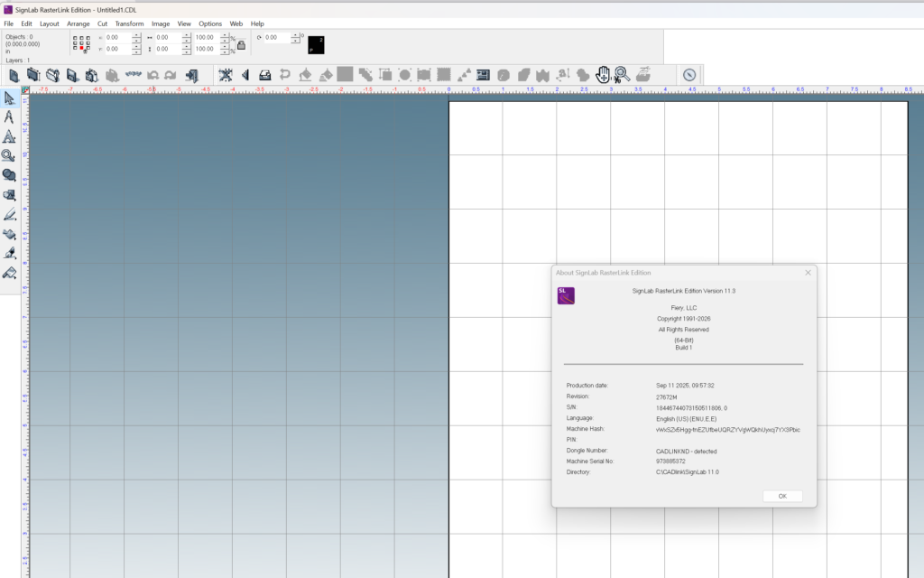Click the 'CADLINKND - detected' dongle text
924x578 pixels.
click(686, 452)
